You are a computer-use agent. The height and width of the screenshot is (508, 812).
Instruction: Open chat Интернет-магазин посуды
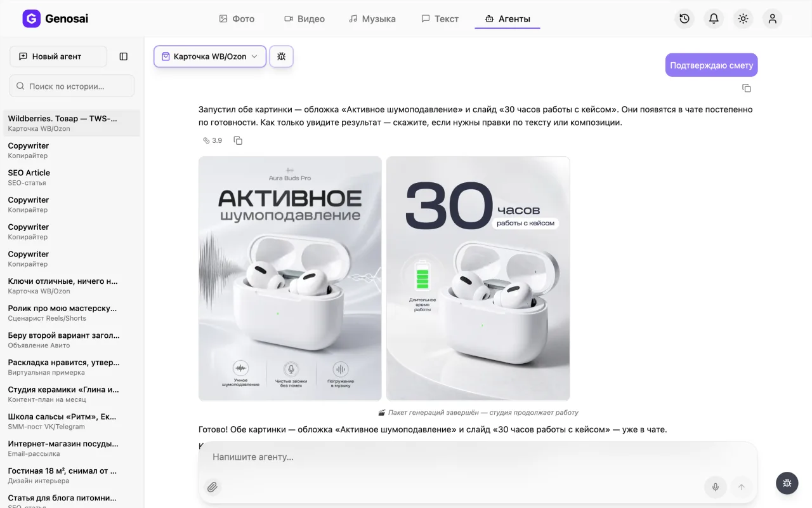pyautogui.click(x=72, y=448)
